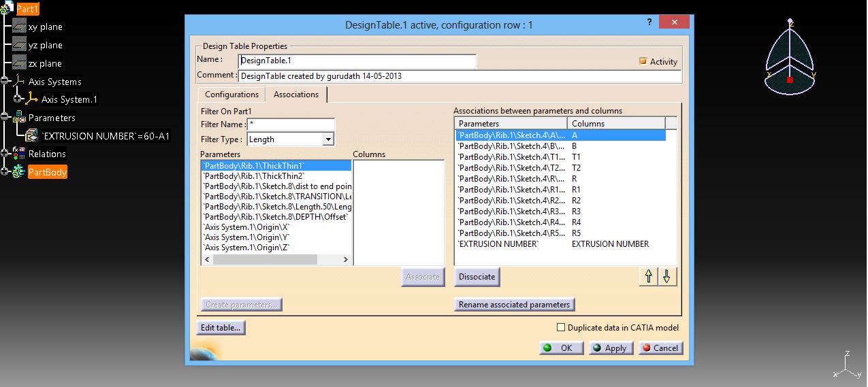Click the Name input field
Viewport: 868px width, 387px height.
click(357, 61)
